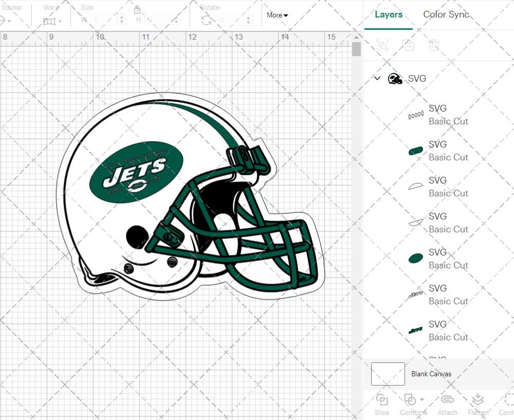
Task: Select the Jets helmet image on canvas
Action: coord(190,196)
